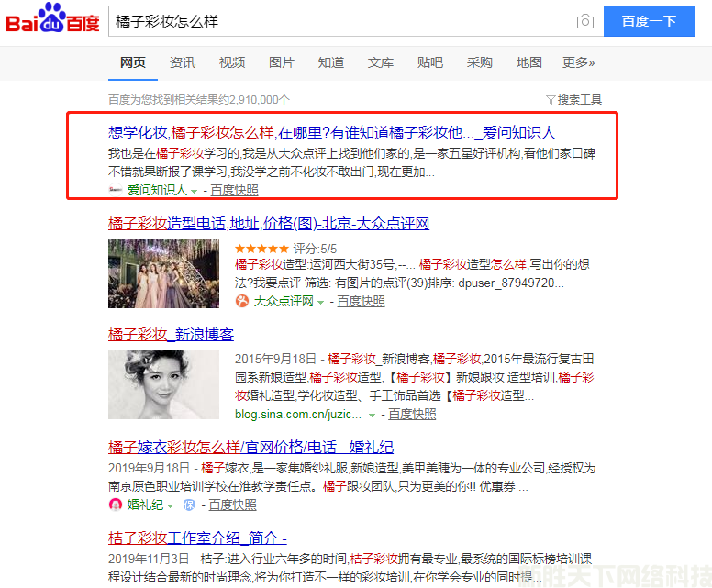Open image search via camera icon

click(x=584, y=22)
